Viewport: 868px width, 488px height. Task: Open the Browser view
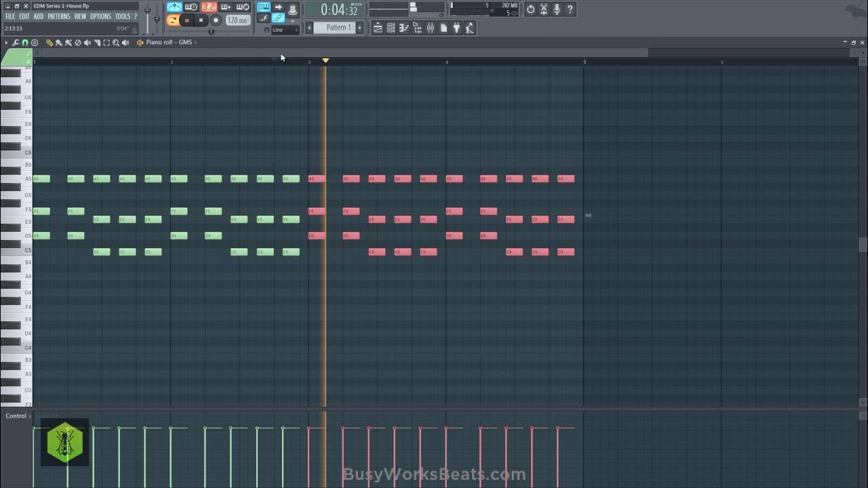tap(417, 28)
